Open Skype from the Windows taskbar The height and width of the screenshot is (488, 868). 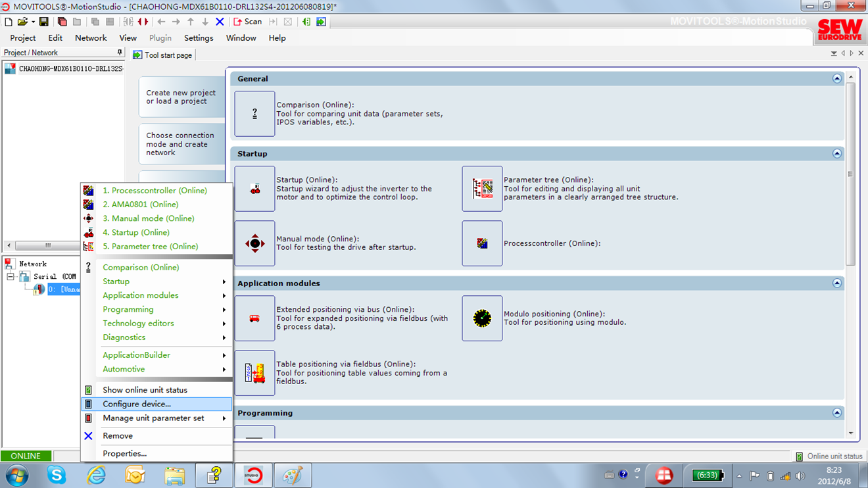(57, 475)
